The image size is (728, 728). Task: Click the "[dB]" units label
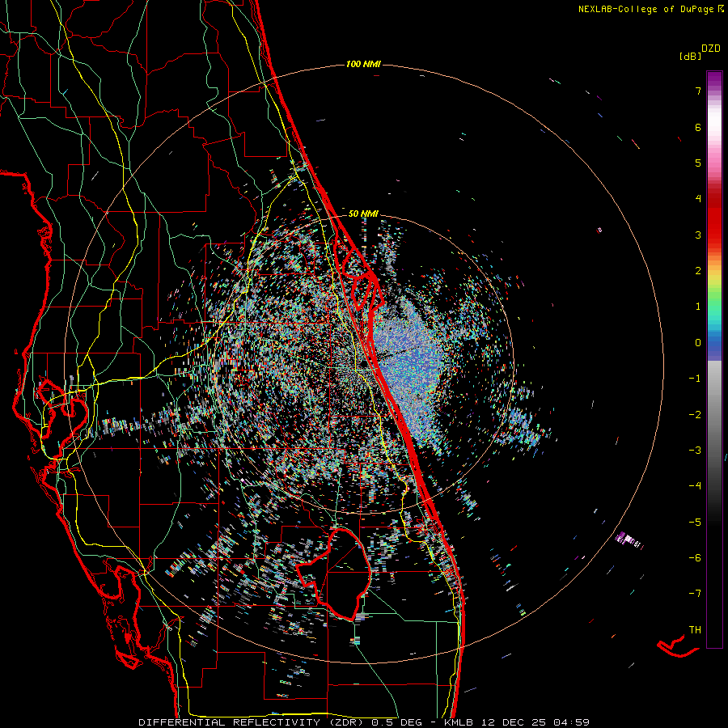[691, 57]
